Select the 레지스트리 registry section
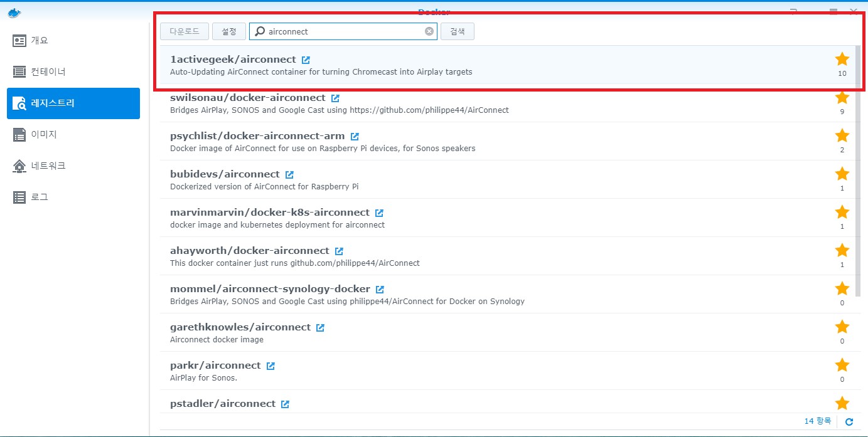This screenshot has width=868, height=437. pyautogui.click(x=73, y=103)
